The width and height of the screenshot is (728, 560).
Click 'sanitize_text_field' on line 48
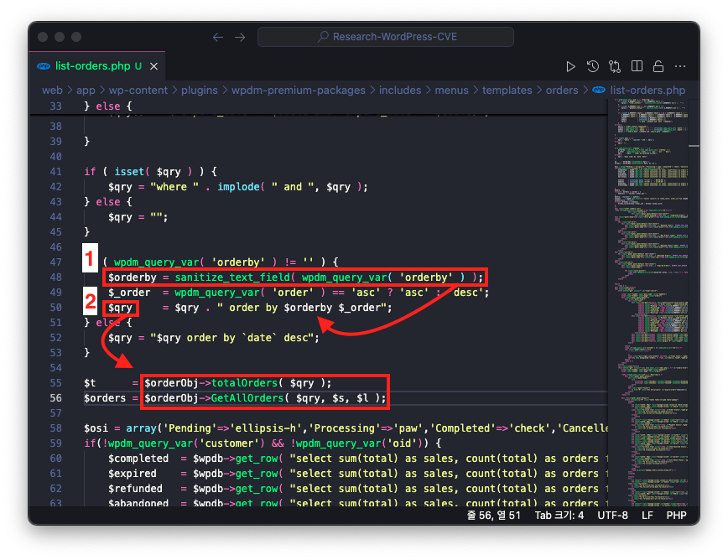pyautogui.click(x=232, y=277)
